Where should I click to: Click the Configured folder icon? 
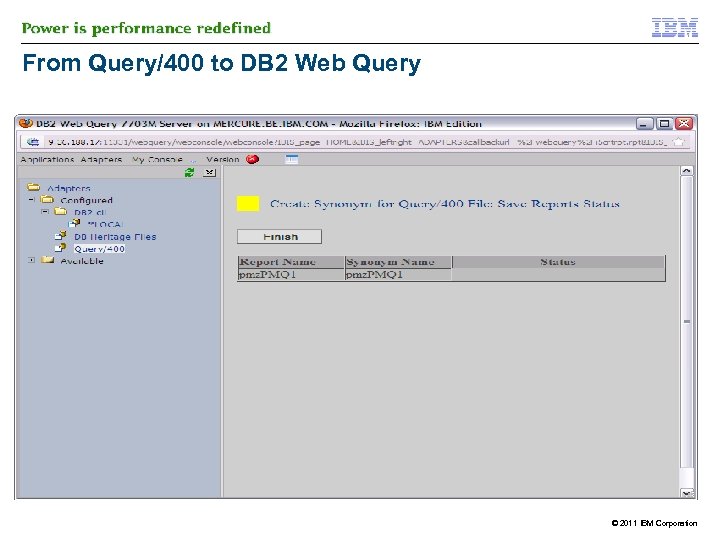pyautogui.click(x=47, y=199)
